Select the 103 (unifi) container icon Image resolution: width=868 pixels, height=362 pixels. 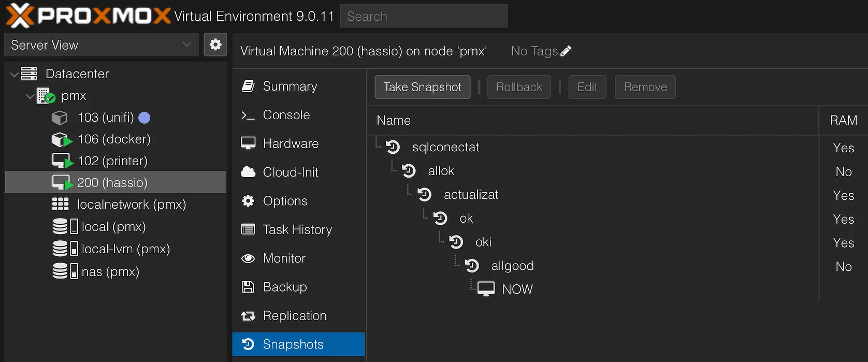(x=60, y=118)
